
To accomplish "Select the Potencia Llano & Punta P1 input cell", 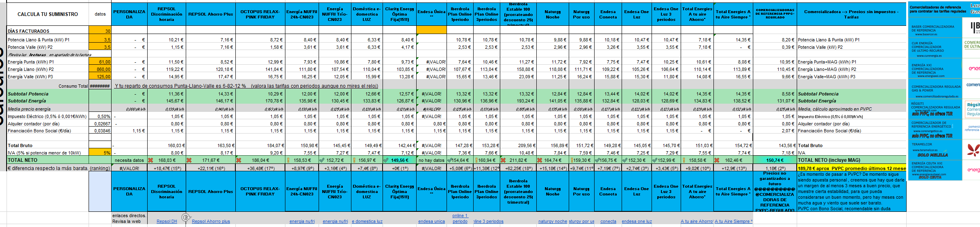I will [100, 40].
